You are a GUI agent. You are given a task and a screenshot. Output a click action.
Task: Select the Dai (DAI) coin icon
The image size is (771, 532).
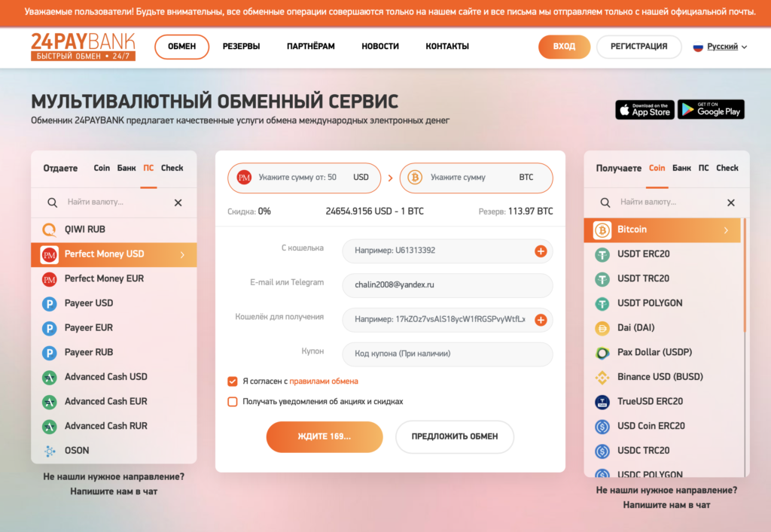click(602, 328)
